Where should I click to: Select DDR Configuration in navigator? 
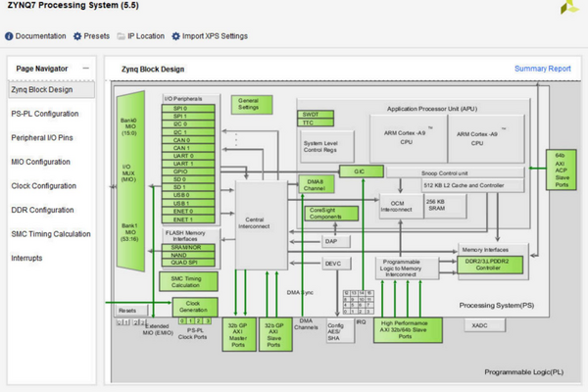click(x=42, y=210)
